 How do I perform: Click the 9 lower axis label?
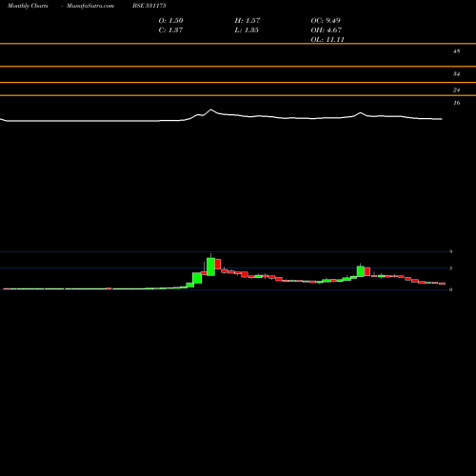450,251
